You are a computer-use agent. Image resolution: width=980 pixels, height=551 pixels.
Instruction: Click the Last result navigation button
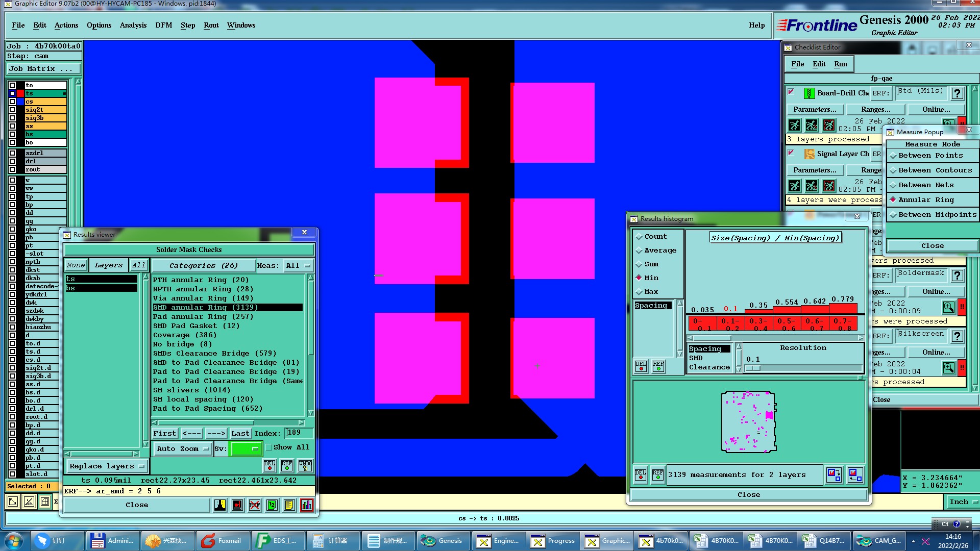pyautogui.click(x=240, y=434)
